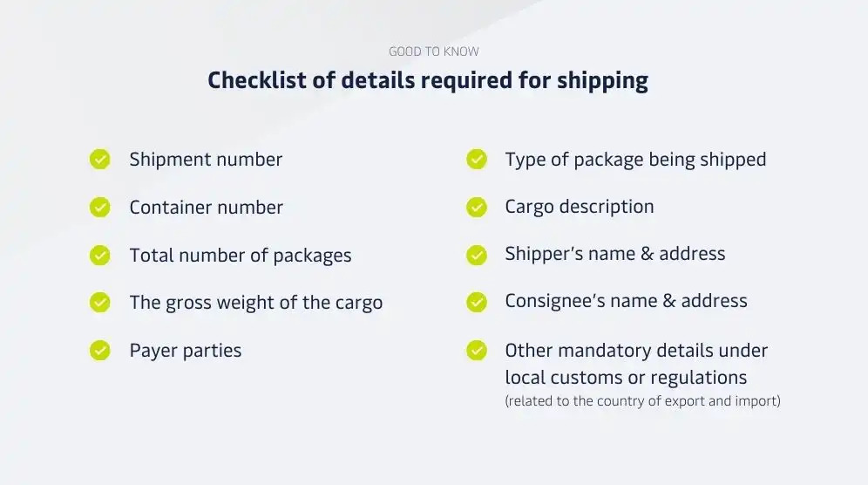Click the Payer parties list item

[186, 351]
